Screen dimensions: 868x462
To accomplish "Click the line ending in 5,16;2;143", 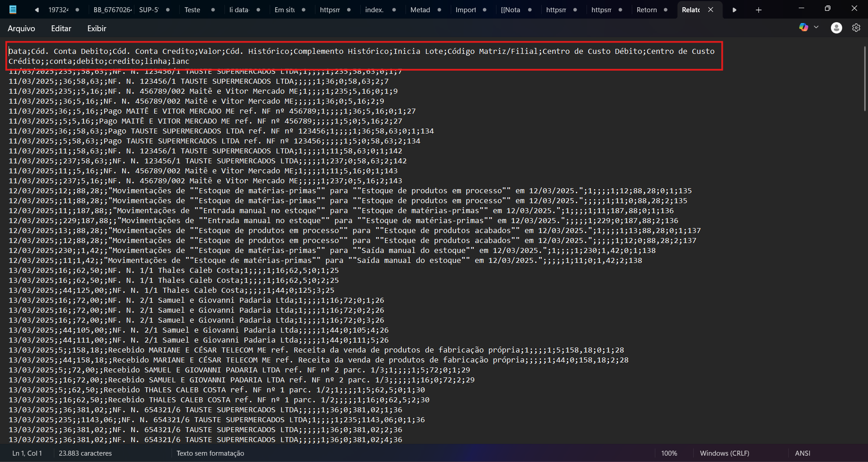I will click(x=205, y=181).
